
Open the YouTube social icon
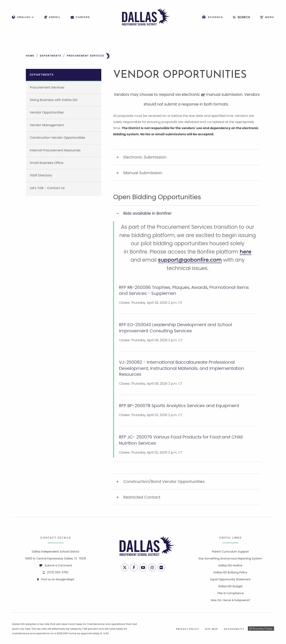pyautogui.click(x=143, y=567)
